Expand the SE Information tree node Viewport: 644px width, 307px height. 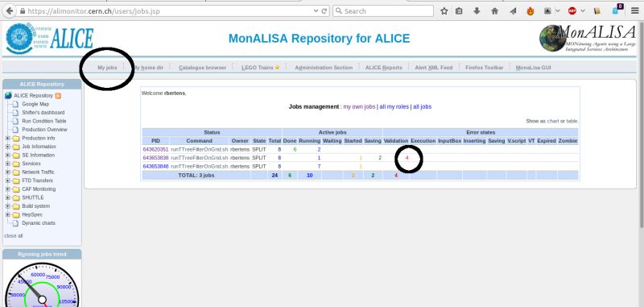coord(8,156)
